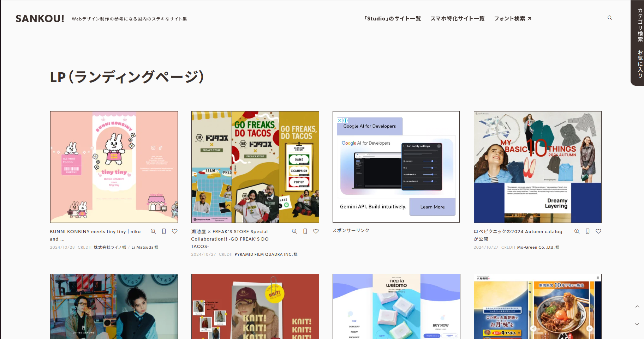
Task: Open the BUNNI KONBINY pink thumbnail
Action: click(114, 167)
